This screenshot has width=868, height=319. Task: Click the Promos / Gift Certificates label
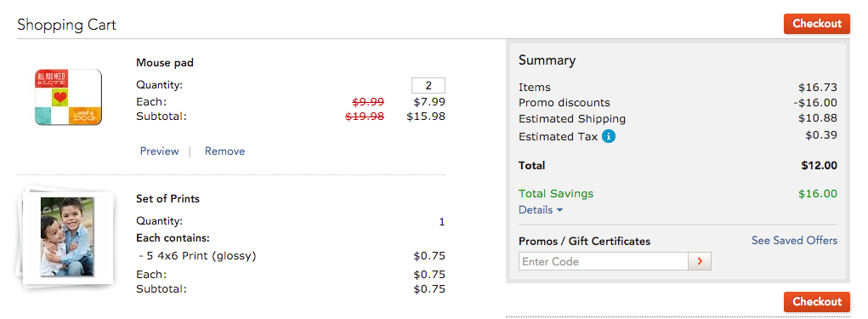point(585,242)
